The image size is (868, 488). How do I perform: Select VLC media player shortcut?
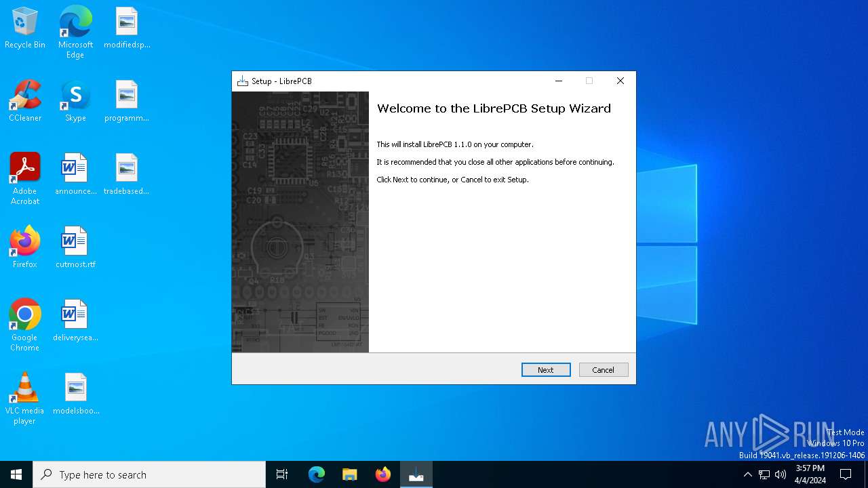[25, 399]
